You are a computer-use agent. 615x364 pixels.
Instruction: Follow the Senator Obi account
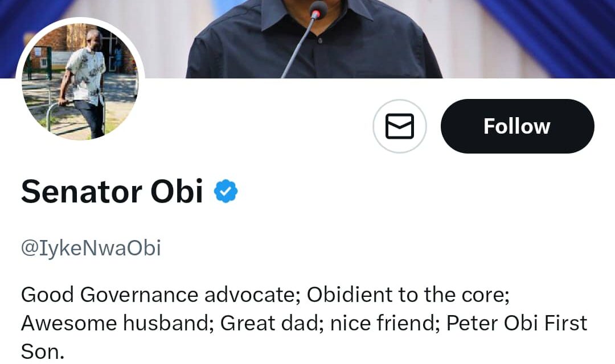[517, 126]
